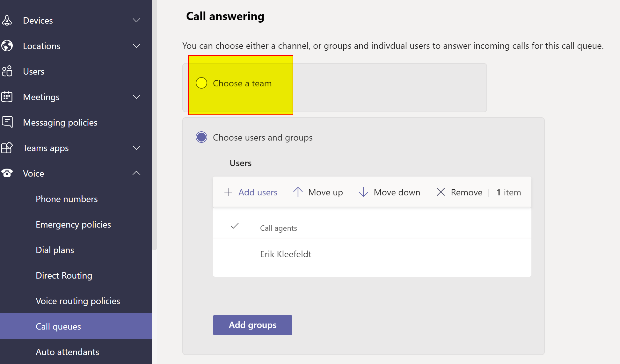
Task: Click the Devices rocket icon in sidebar
Action: 7,20
